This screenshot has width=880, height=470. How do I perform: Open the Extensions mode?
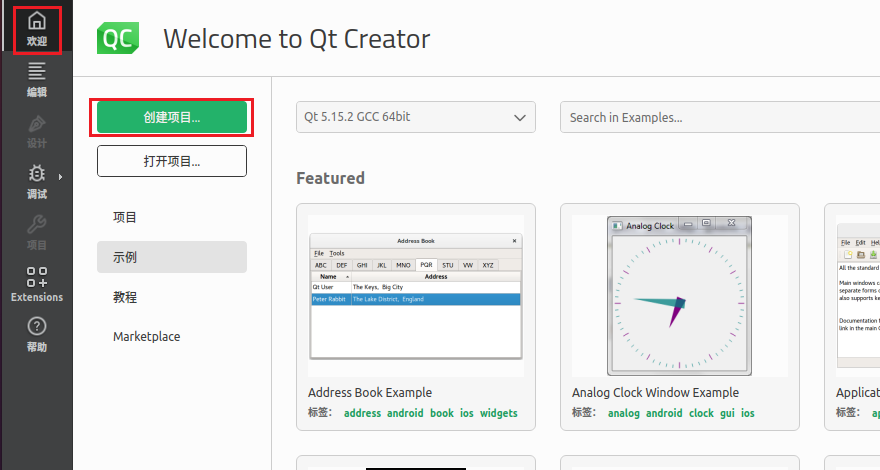[36, 285]
